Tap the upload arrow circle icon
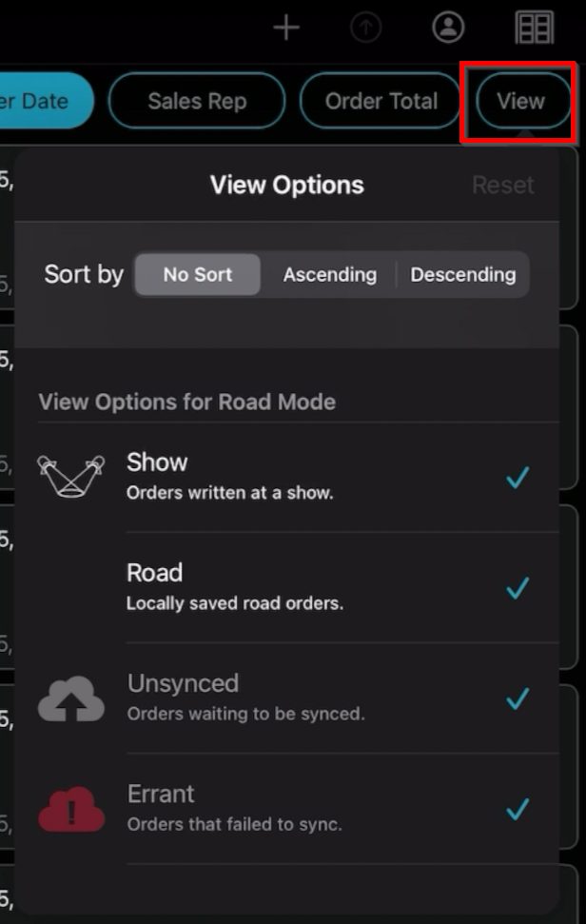The height and width of the screenshot is (924, 586). (x=365, y=28)
